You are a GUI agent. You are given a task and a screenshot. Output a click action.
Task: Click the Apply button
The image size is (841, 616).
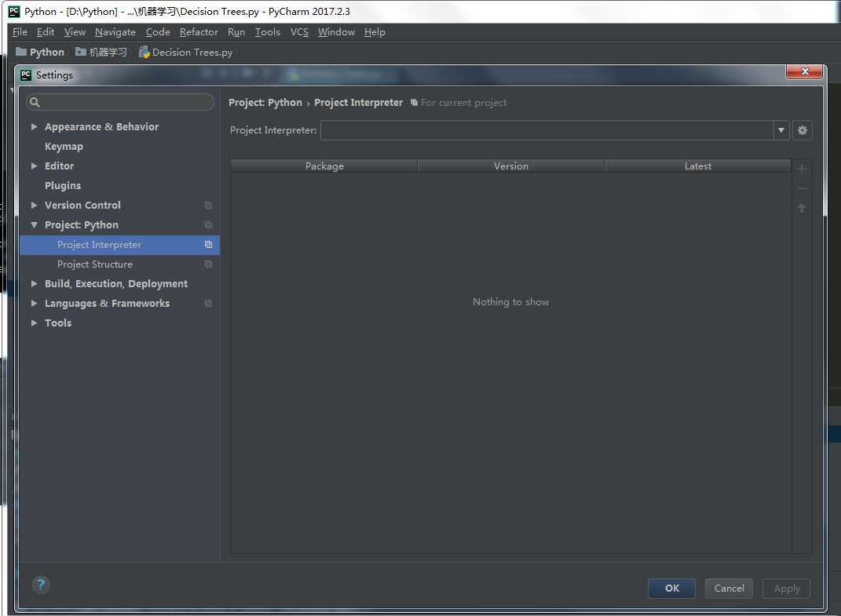point(786,588)
